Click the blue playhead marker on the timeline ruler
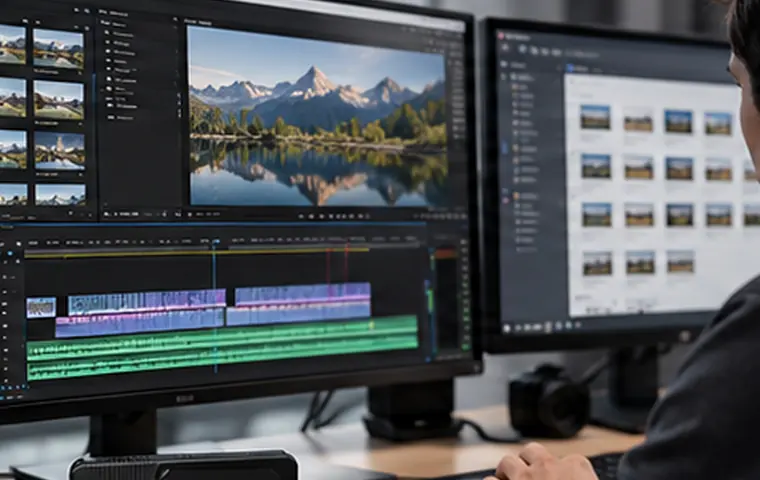760x480 pixels. tap(216, 241)
